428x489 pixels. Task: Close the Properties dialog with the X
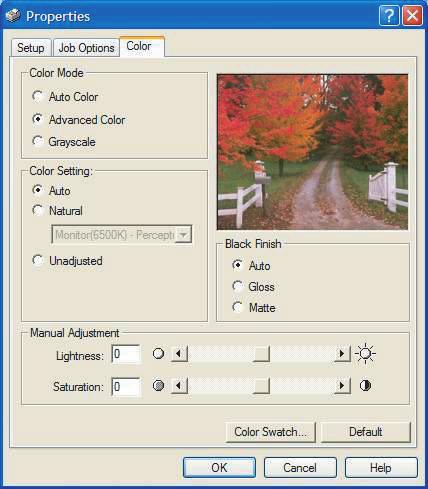click(412, 16)
